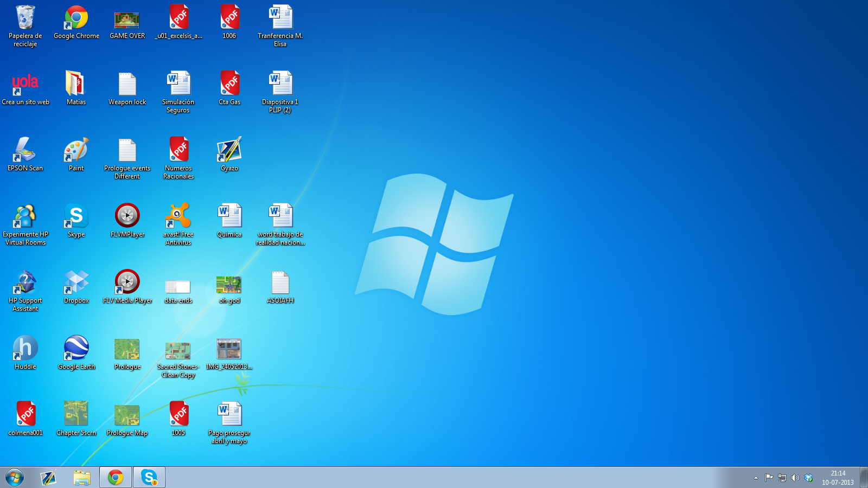Show hidden system tray icons

click(756, 478)
